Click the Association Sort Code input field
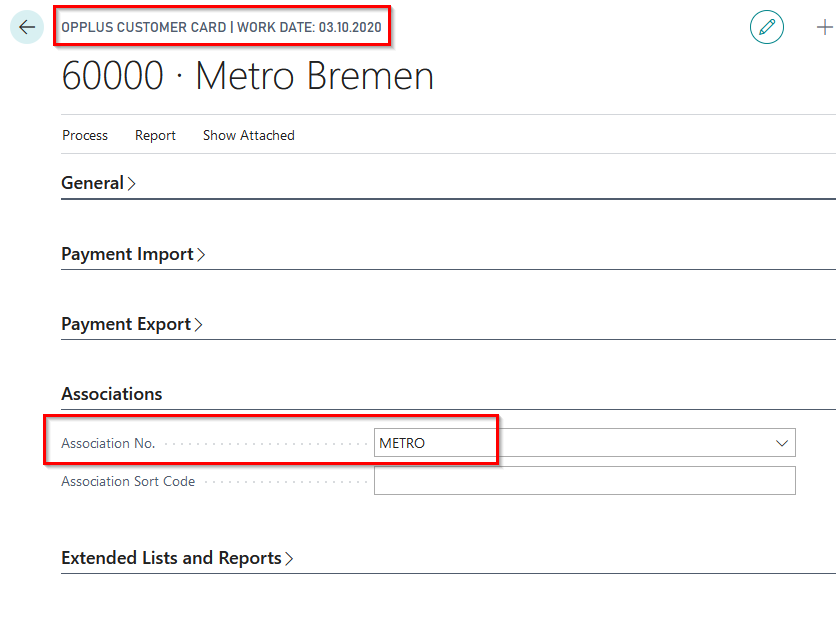 [x=584, y=481]
